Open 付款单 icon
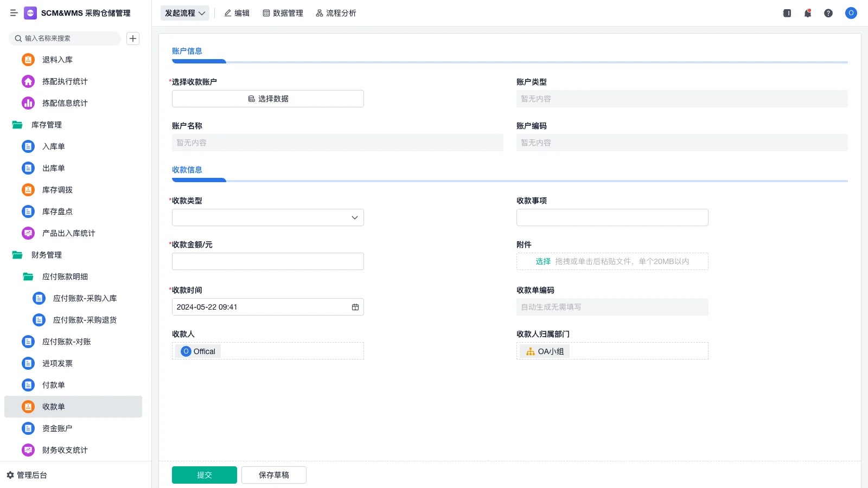The image size is (868, 488). pyautogui.click(x=28, y=385)
